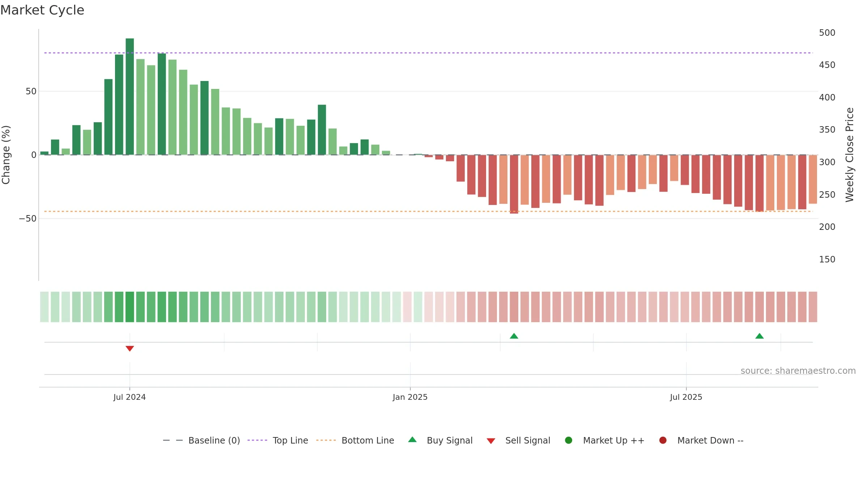Image resolution: width=868 pixels, height=488 pixels.
Task: Click the red Sell Signal triangle in legend
Action: (491, 441)
